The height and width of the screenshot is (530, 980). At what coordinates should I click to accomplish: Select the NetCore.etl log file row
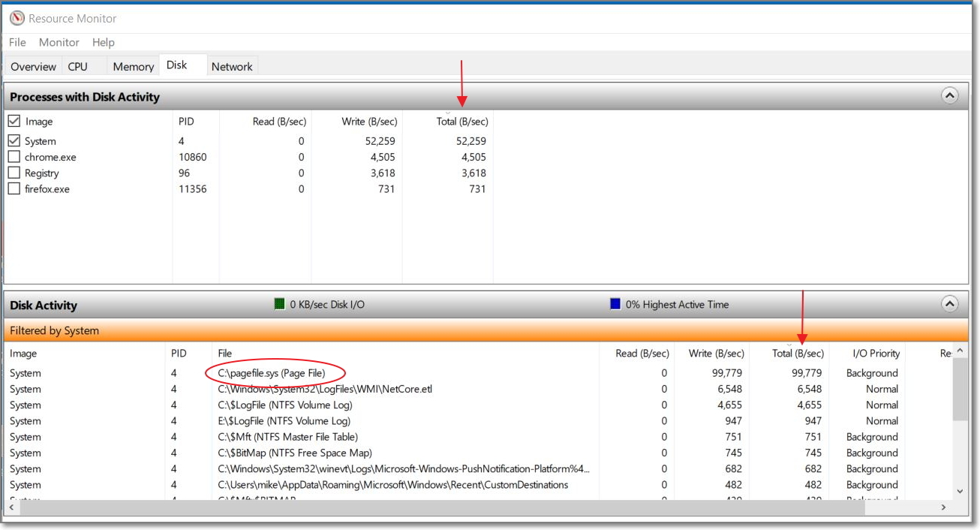tap(479, 389)
